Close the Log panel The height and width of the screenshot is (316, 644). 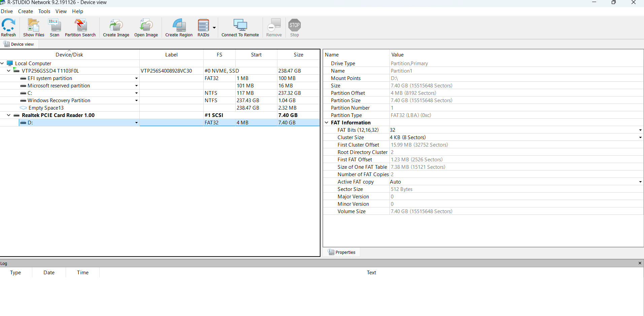tap(640, 263)
